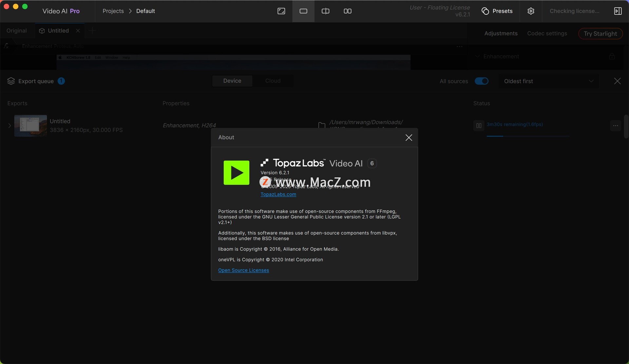Open the Oldest first sort dropdown
The height and width of the screenshot is (364, 629).
point(549,81)
